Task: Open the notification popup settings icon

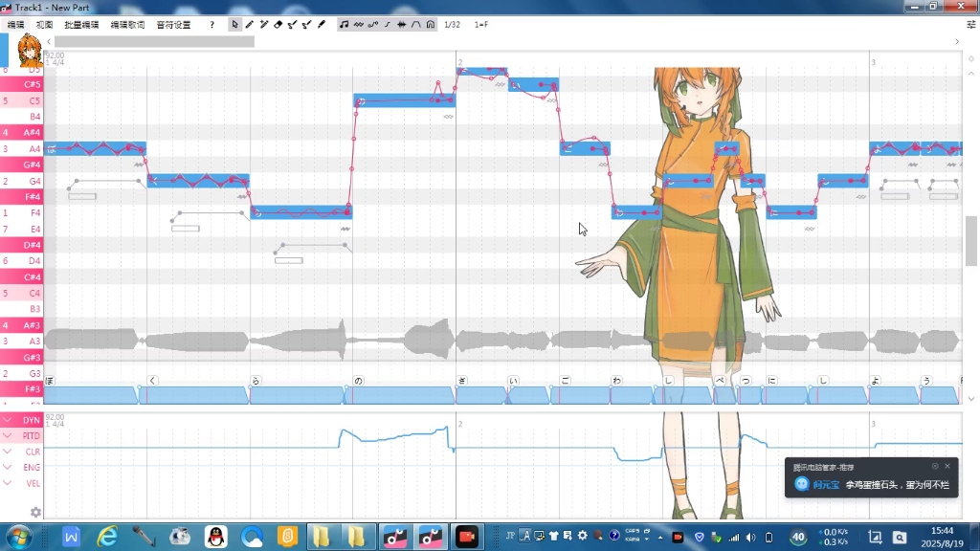Action: pos(935,466)
